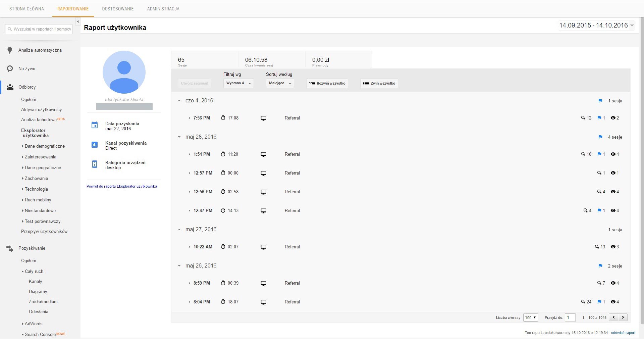This screenshot has height=339, width=644.
Task: Click the goal flag icon in 12:47 PM session
Action: (599, 210)
